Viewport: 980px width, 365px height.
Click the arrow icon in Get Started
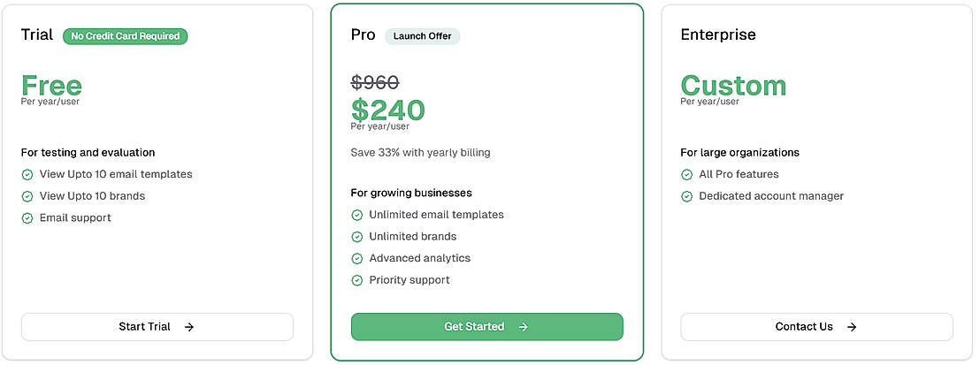(x=524, y=327)
